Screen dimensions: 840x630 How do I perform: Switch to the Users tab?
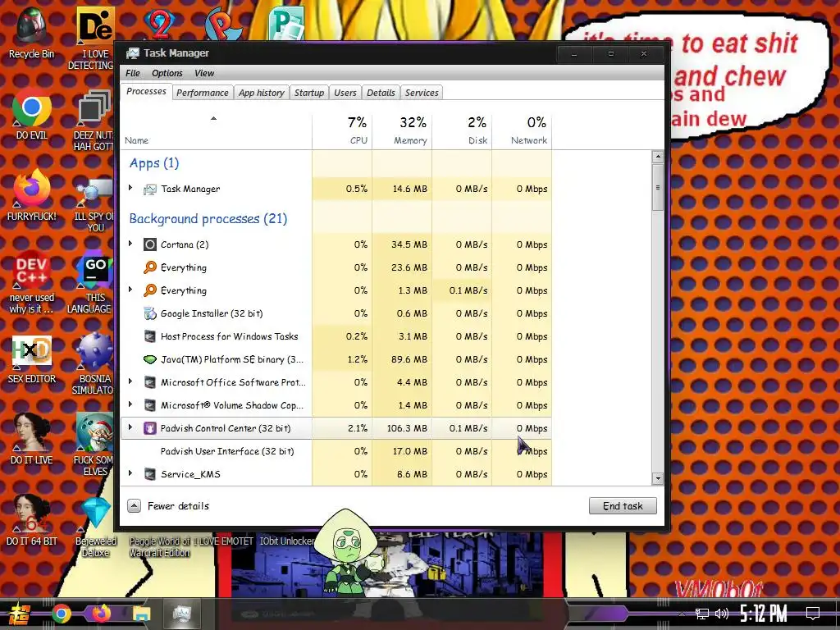[345, 93]
